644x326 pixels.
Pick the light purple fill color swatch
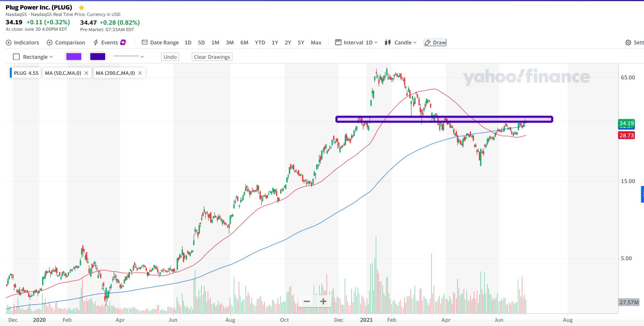pyautogui.click(x=74, y=57)
